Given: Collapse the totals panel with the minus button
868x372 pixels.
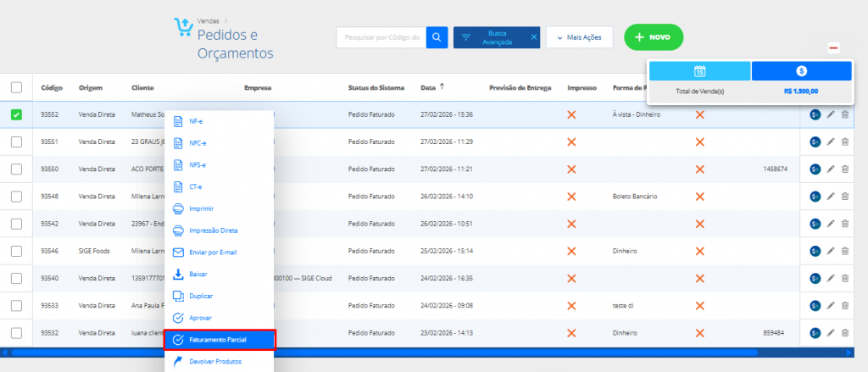Looking at the screenshot, I should [x=834, y=47].
